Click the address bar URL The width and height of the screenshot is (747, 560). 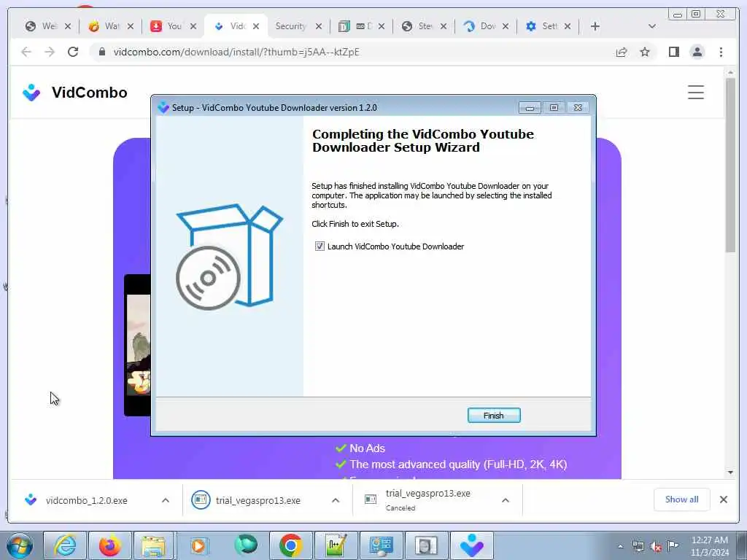236,52
